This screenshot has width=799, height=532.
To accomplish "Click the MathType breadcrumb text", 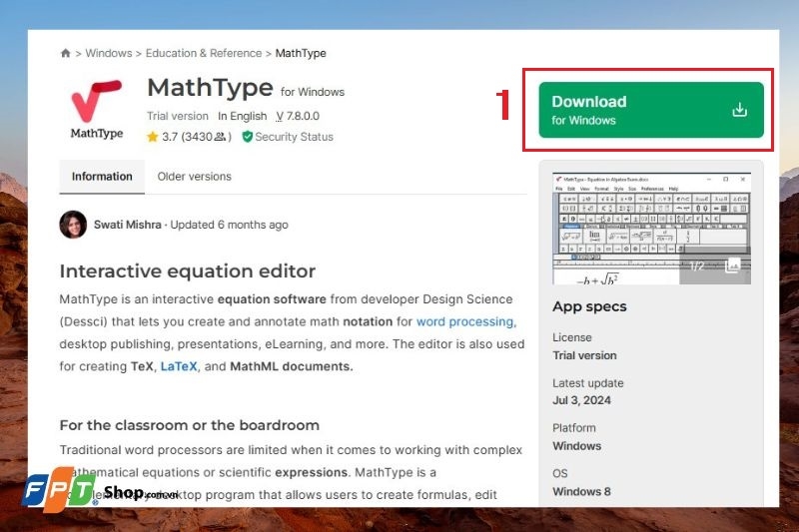I will [301, 53].
